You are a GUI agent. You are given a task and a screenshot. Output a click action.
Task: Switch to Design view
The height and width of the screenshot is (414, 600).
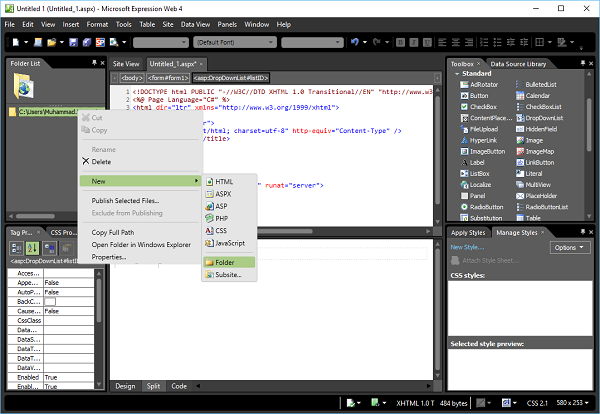pyautogui.click(x=125, y=385)
